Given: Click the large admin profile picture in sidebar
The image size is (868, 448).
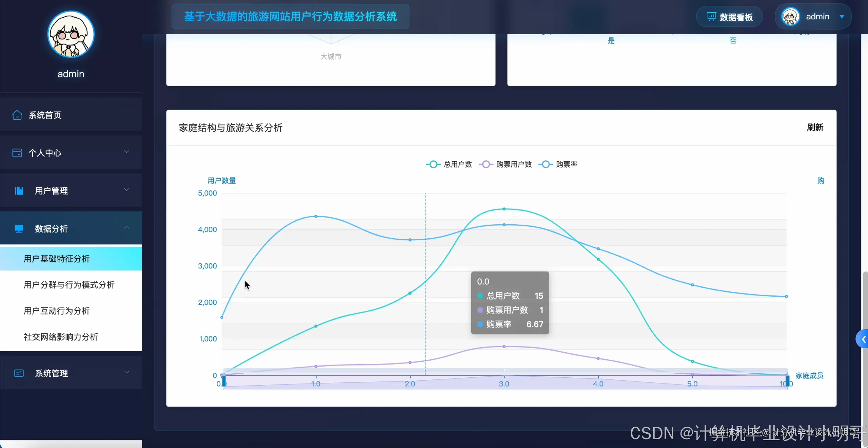Looking at the screenshot, I should tap(71, 35).
